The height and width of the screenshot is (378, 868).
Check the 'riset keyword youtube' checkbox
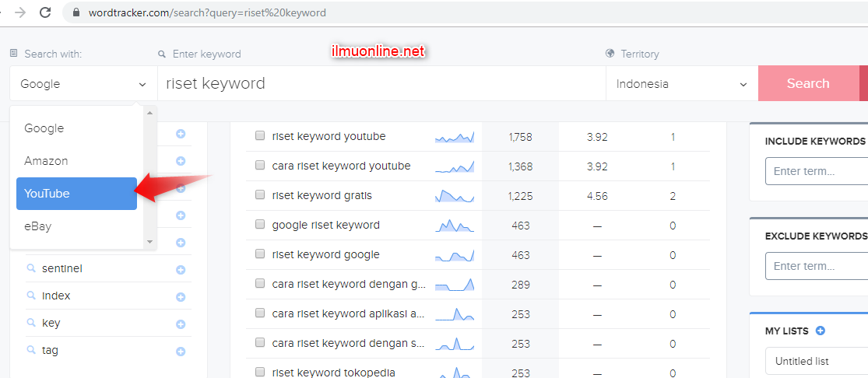pyautogui.click(x=260, y=136)
